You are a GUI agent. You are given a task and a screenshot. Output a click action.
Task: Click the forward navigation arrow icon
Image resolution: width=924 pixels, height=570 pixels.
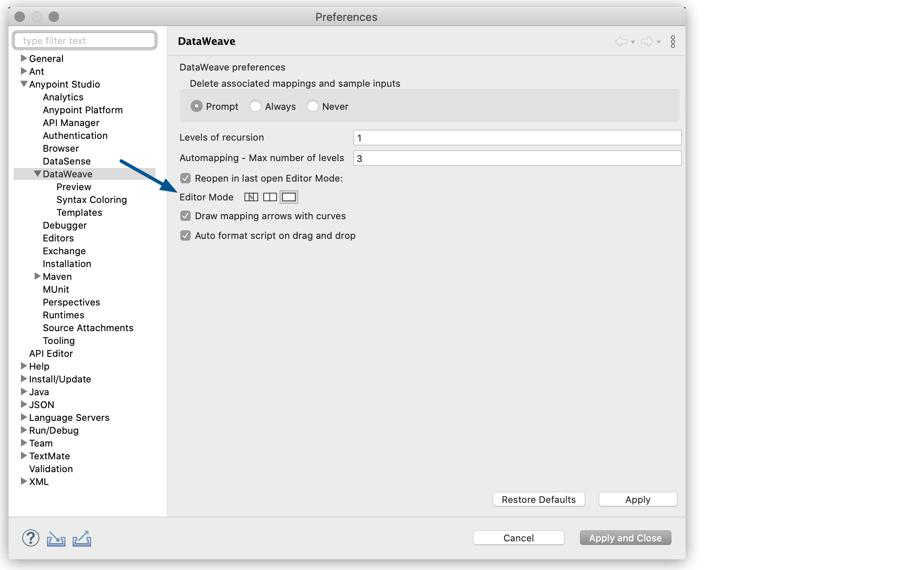click(646, 41)
